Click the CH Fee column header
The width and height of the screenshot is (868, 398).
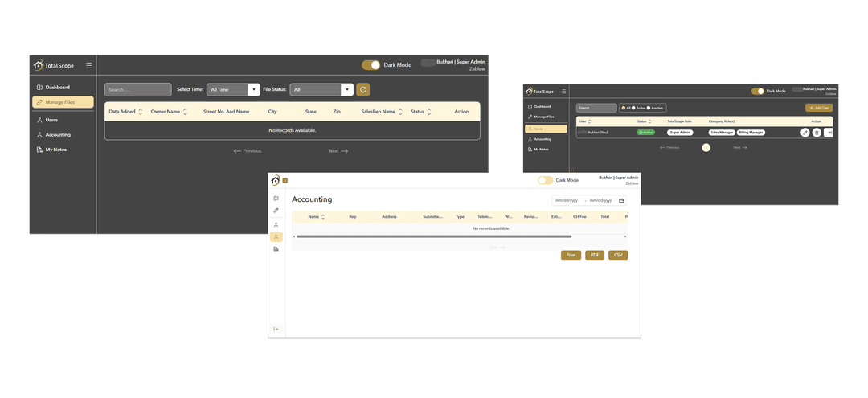[579, 217]
